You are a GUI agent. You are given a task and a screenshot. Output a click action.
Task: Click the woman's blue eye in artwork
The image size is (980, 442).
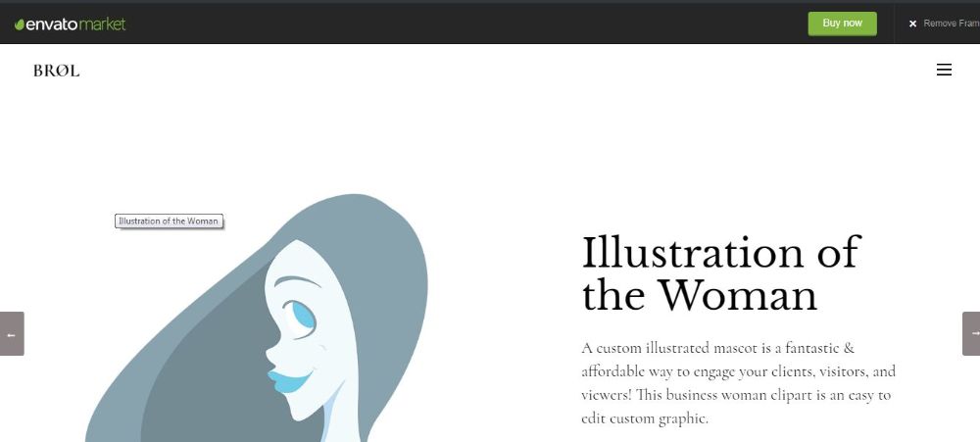[303, 316]
